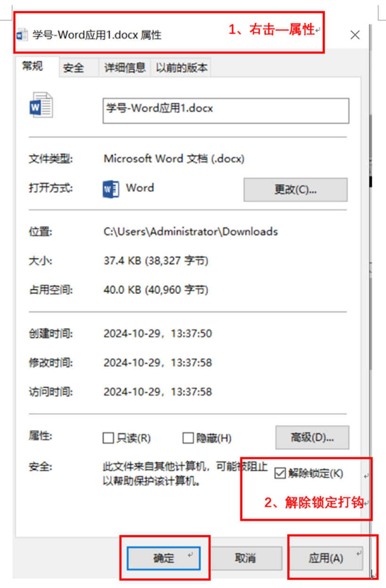Viewport: 386px width, 588px height.
Task: Switch to the 安全 tab
Action: coord(74,68)
